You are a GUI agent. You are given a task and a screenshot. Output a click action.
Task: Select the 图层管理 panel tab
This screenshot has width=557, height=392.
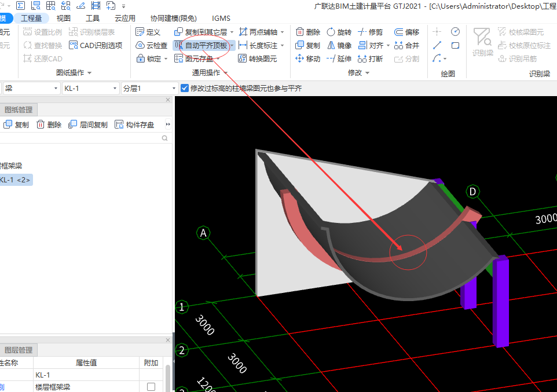click(18, 350)
